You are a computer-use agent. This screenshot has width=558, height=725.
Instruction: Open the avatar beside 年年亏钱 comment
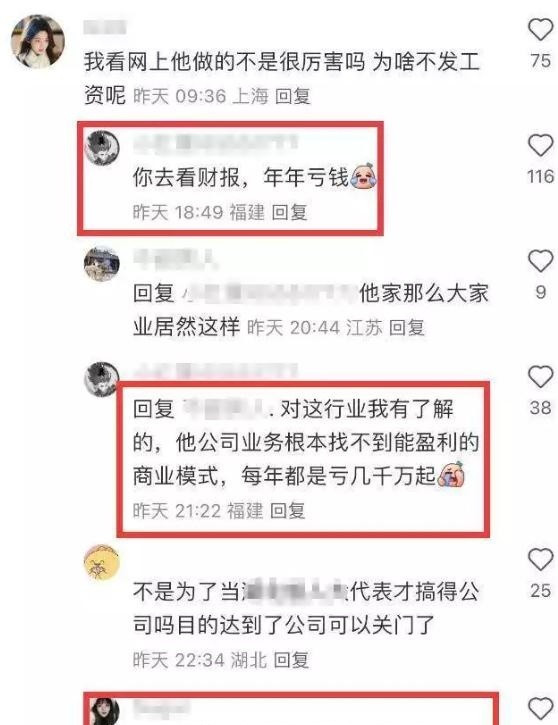point(103,148)
